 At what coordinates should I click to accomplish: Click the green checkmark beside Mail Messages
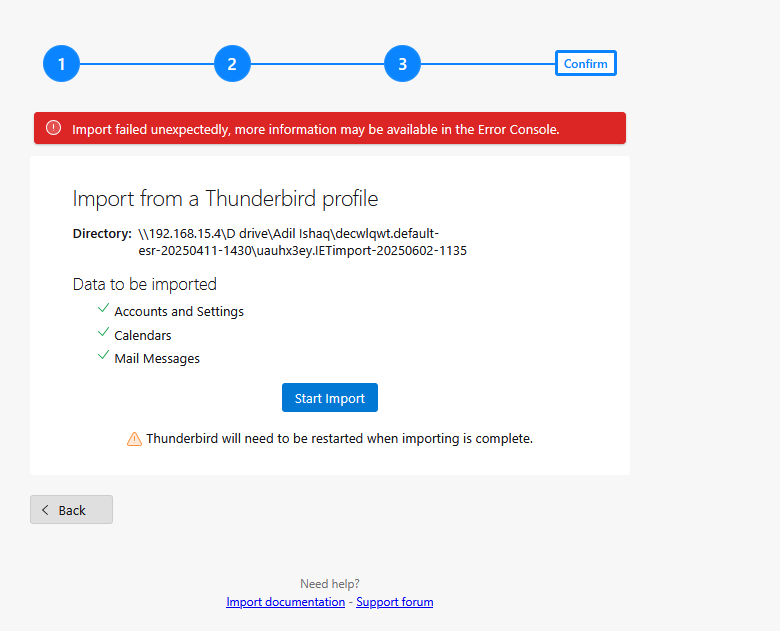click(x=103, y=355)
